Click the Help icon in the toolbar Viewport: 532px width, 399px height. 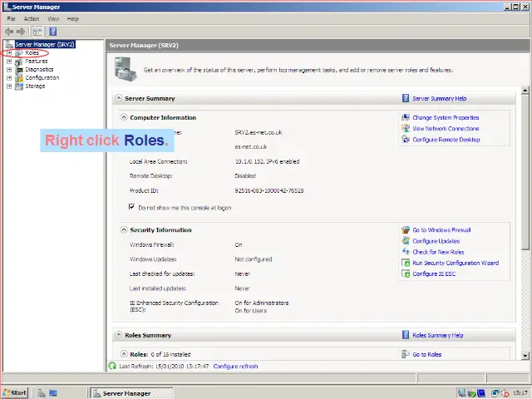52,31
